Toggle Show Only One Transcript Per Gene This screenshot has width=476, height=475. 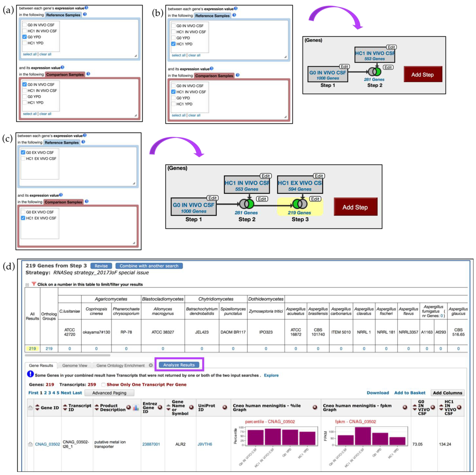point(104,385)
